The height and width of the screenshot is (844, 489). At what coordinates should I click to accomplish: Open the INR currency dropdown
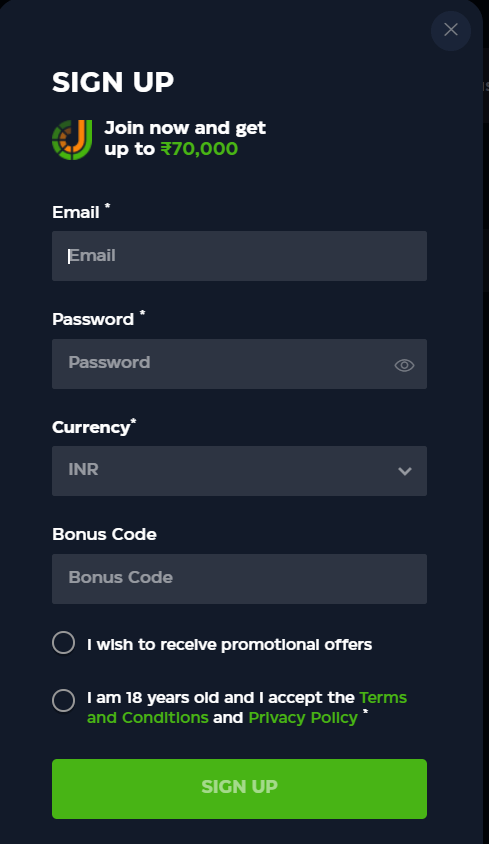(239, 470)
